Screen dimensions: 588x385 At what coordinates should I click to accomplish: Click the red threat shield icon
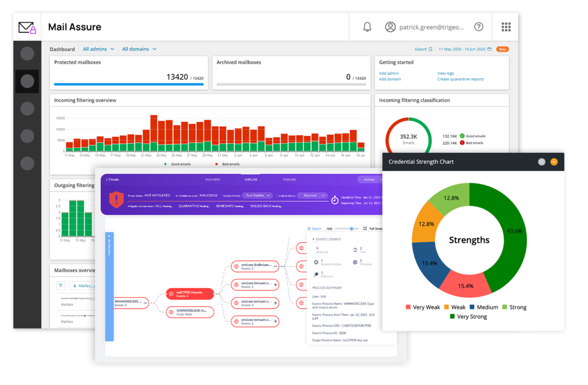(x=116, y=200)
